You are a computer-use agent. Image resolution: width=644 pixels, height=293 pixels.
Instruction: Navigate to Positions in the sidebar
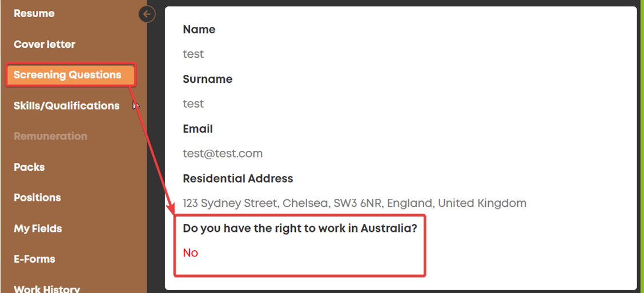[37, 198]
